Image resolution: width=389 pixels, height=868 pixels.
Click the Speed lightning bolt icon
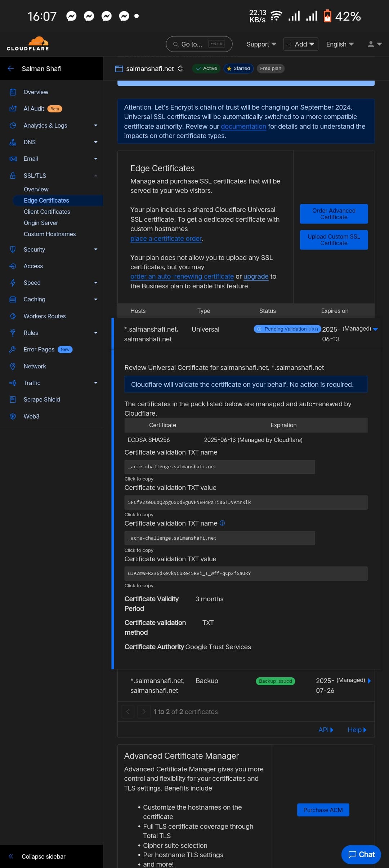13,283
